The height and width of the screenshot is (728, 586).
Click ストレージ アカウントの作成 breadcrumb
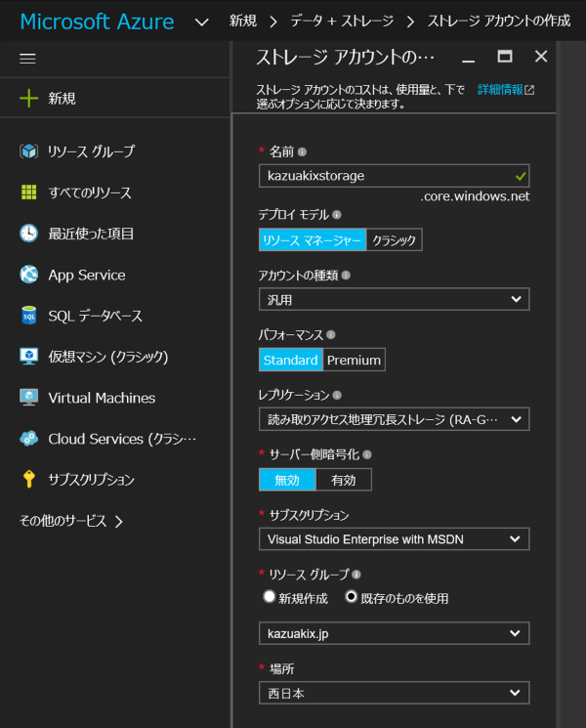499,21
